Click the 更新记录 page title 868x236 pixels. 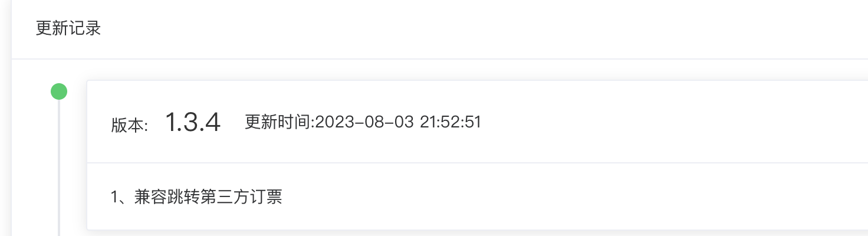(x=68, y=29)
